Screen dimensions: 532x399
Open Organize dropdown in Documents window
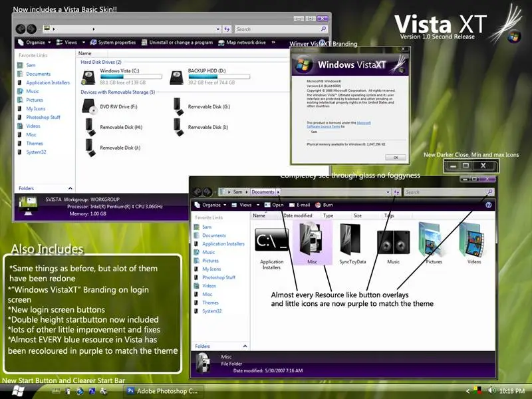point(210,205)
